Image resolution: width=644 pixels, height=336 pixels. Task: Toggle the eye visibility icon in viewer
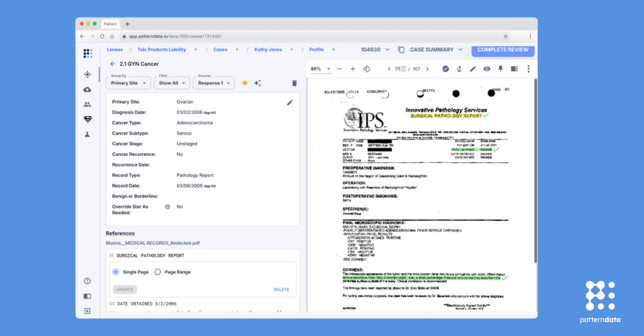pyautogui.click(x=487, y=69)
